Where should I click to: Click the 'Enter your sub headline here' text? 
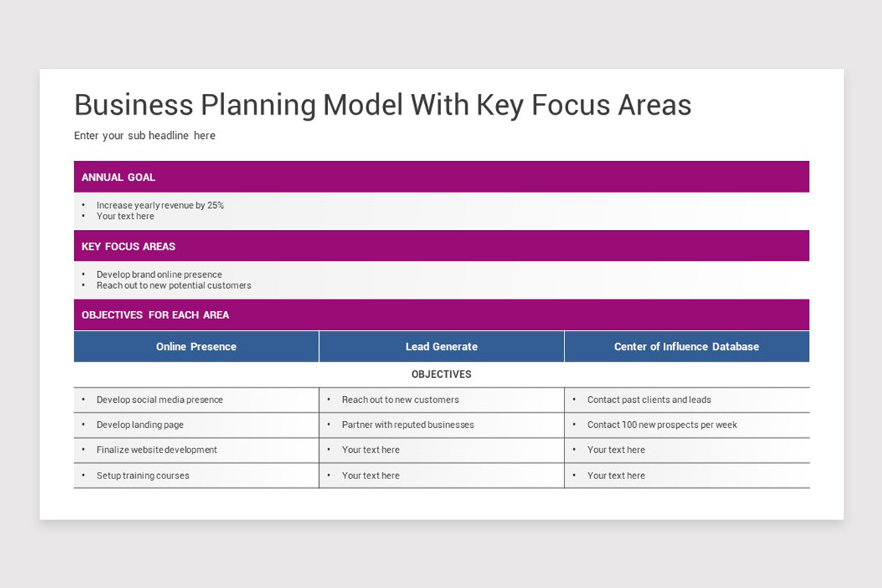[x=145, y=135]
